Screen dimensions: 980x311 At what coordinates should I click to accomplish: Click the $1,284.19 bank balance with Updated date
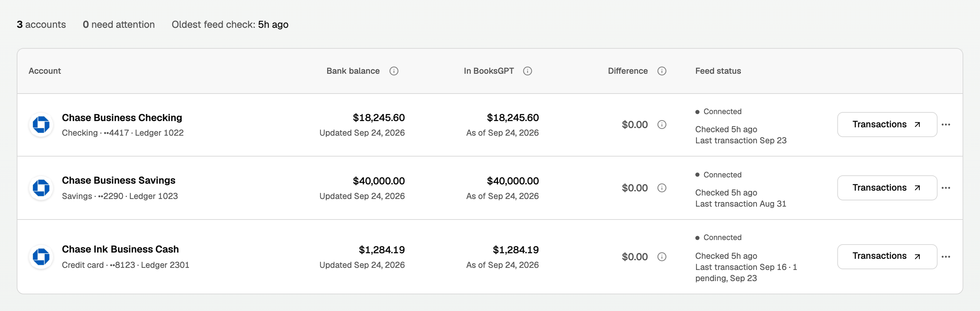(362, 257)
